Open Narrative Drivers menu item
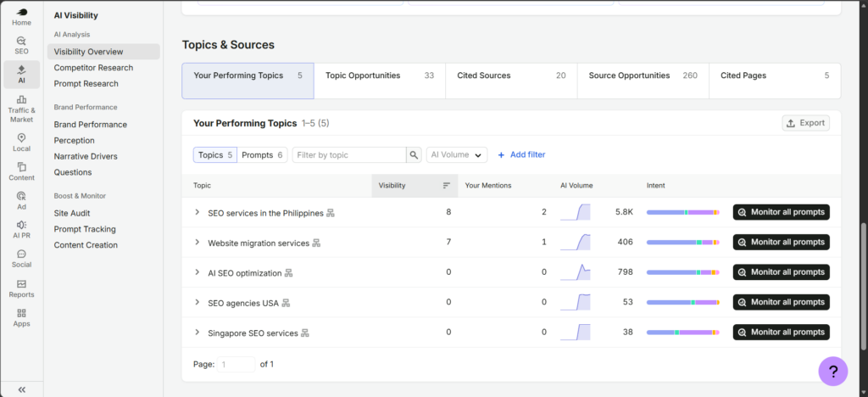 point(86,157)
